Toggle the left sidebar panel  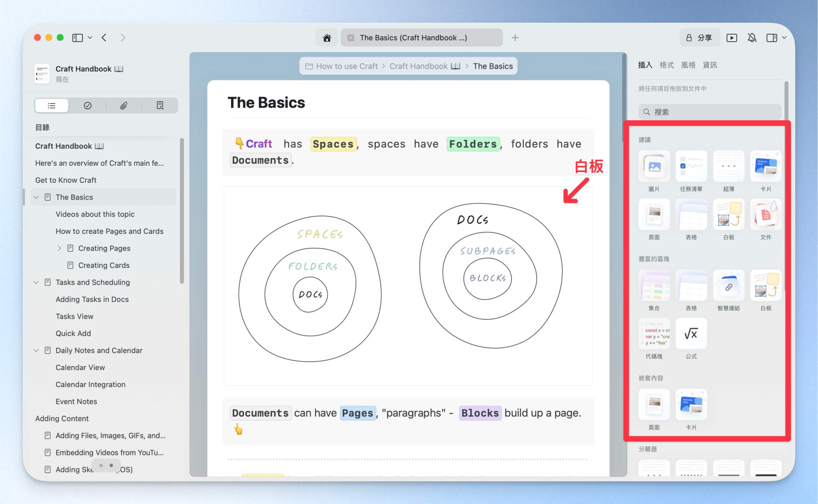pyautogui.click(x=77, y=38)
